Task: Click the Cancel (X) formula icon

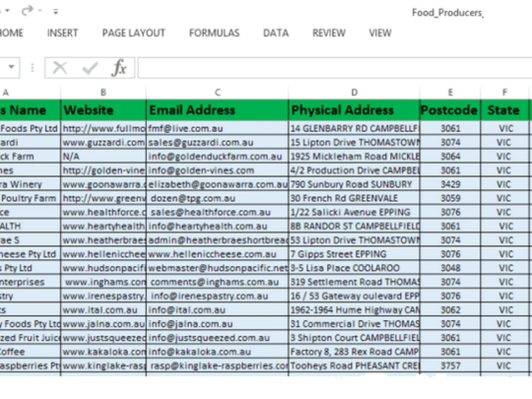Action: pyautogui.click(x=61, y=68)
